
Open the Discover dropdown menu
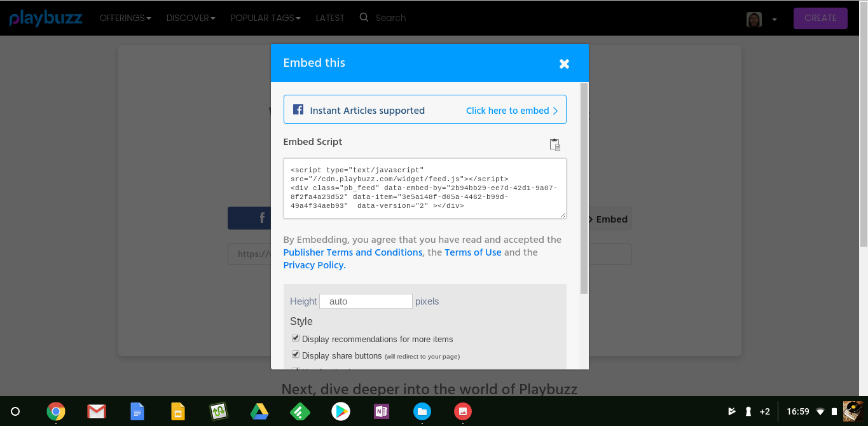coord(191,18)
